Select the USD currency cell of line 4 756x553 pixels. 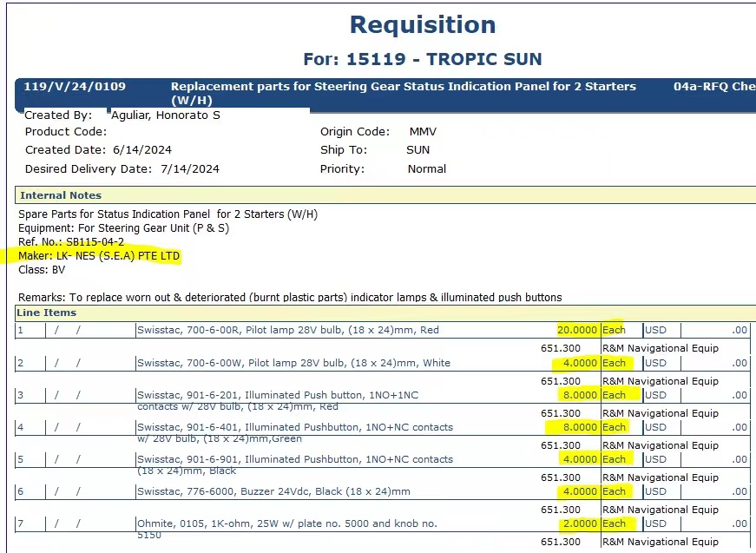pos(655,427)
